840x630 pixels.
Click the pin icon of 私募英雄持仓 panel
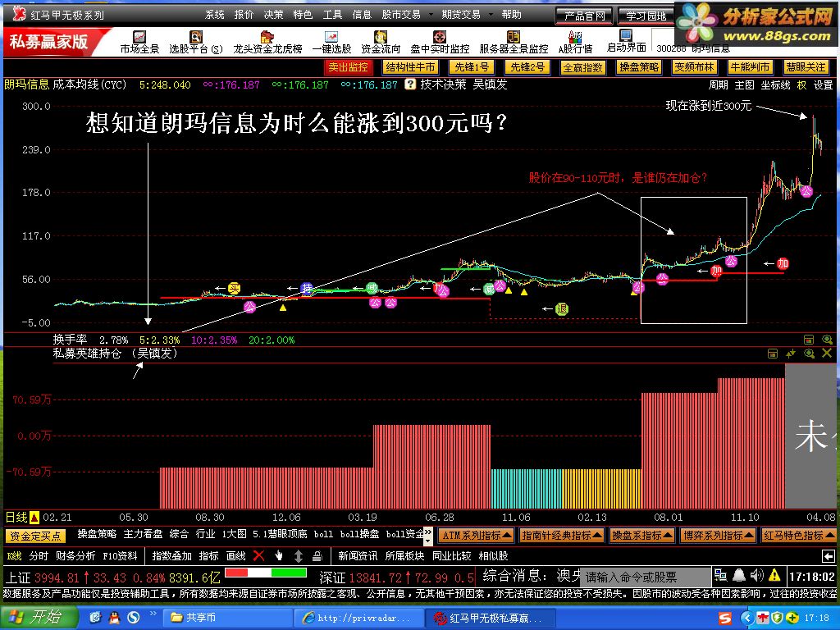pyautogui.click(x=791, y=354)
